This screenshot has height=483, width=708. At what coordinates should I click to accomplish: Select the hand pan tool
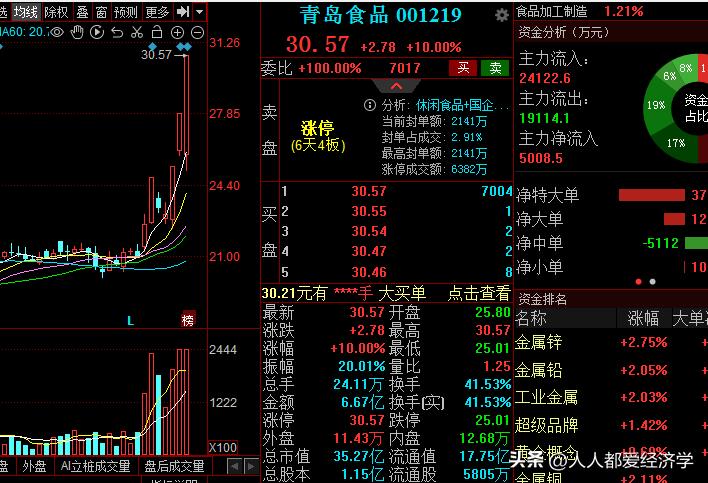(78, 32)
